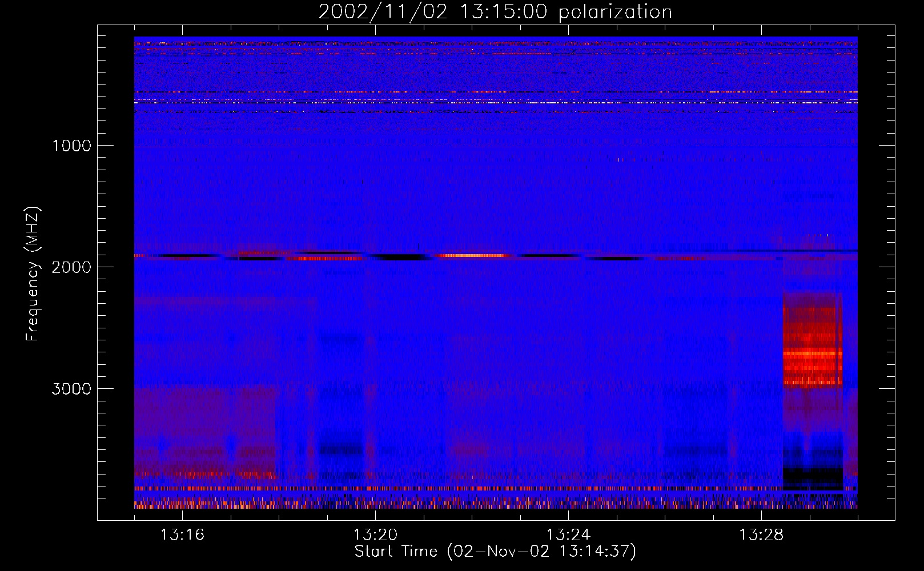Click the plot title '2002/11/02 13:15:00 polarization'
The height and width of the screenshot is (571, 924).
[495, 12]
